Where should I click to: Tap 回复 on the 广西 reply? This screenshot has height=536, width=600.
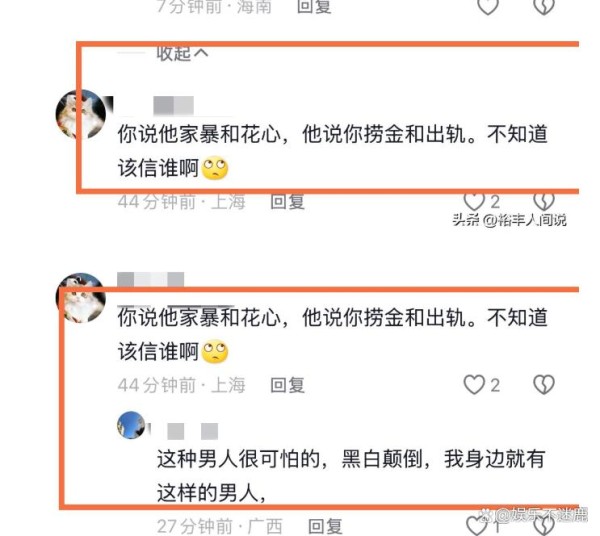[x=326, y=526]
